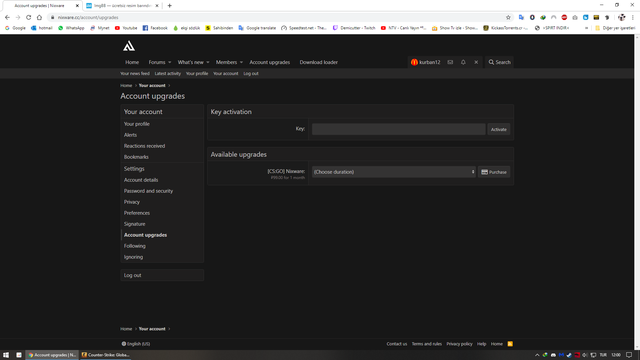Open Password and security settings
This screenshot has height=360, width=640.
[148, 191]
